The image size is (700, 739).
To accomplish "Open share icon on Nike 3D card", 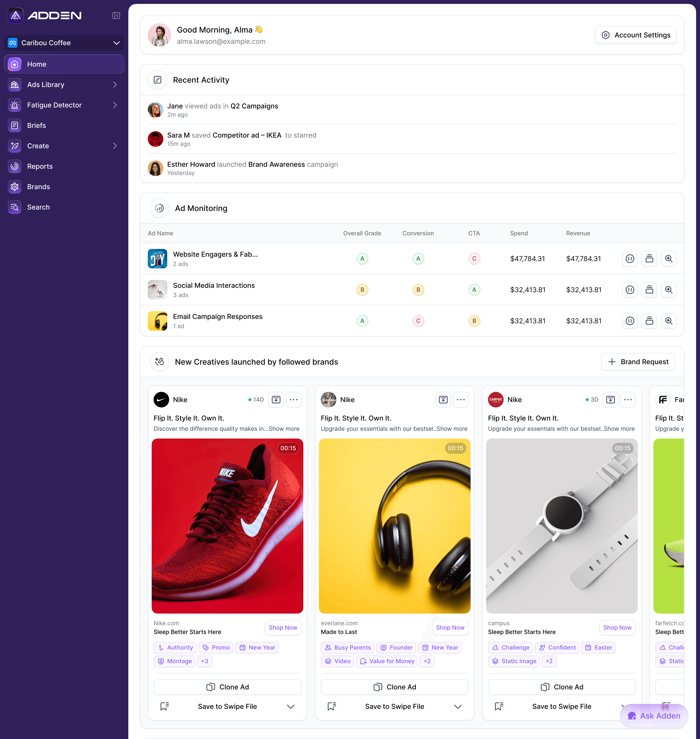I will tap(611, 400).
